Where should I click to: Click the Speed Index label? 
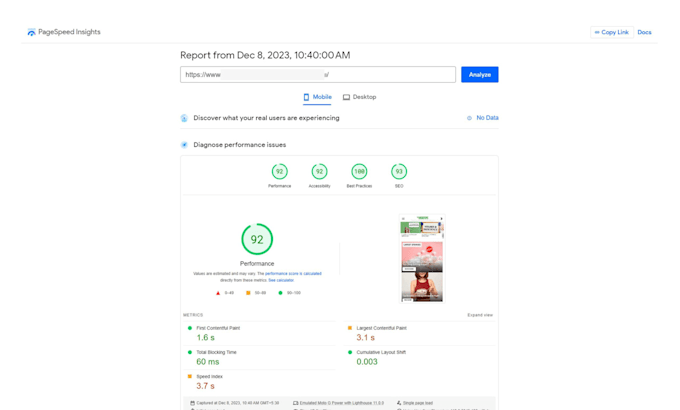pyautogui.click(x=209, y=377)
